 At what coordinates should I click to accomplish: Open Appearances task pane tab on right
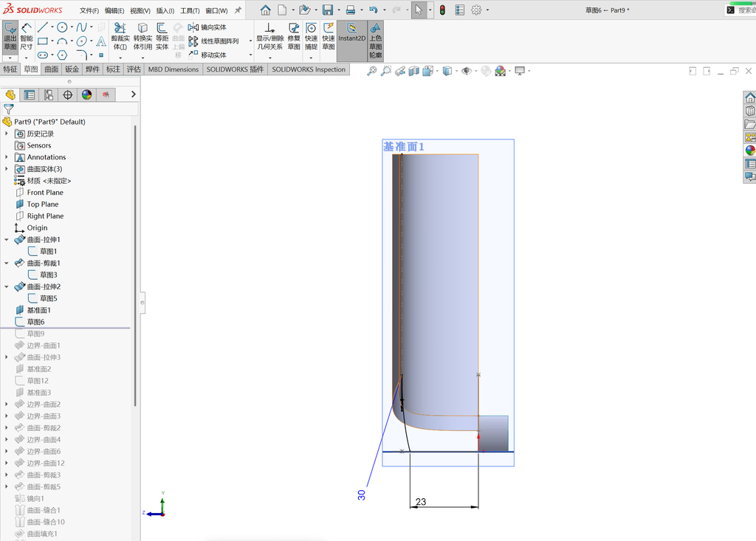tap(750, 151)
